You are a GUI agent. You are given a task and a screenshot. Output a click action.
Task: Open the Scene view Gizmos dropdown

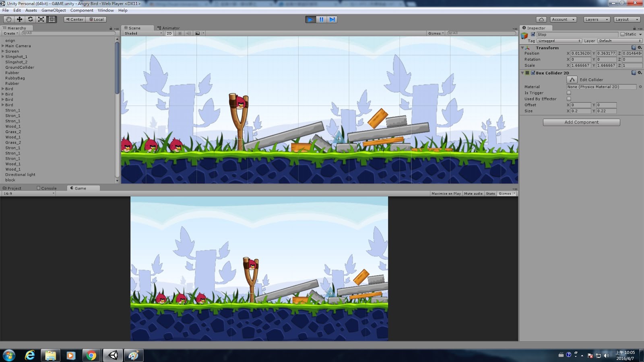click(436, 33)
